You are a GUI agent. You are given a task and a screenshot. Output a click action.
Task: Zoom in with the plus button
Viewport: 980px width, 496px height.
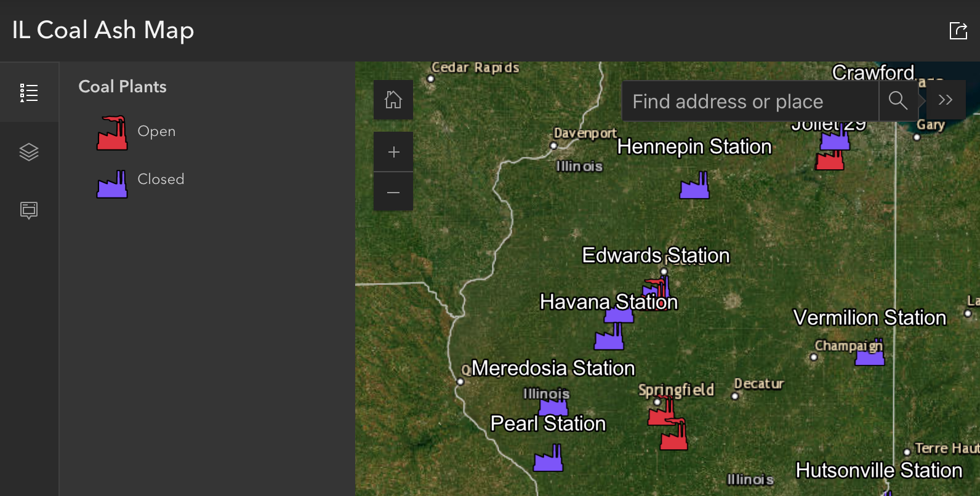pos(393,152)
